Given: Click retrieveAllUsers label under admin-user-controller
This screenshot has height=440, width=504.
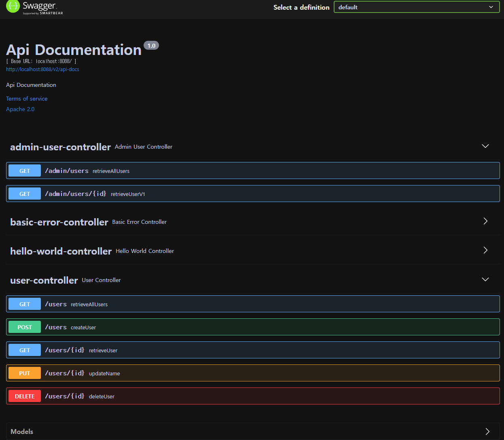Looking at the screenshot, I should 111,171.
